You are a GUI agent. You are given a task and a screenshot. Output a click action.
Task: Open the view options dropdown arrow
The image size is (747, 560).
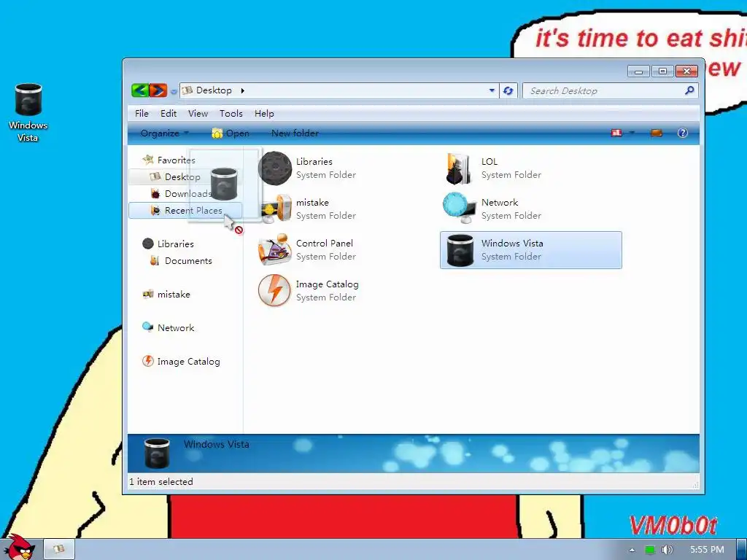coord(632,133)
